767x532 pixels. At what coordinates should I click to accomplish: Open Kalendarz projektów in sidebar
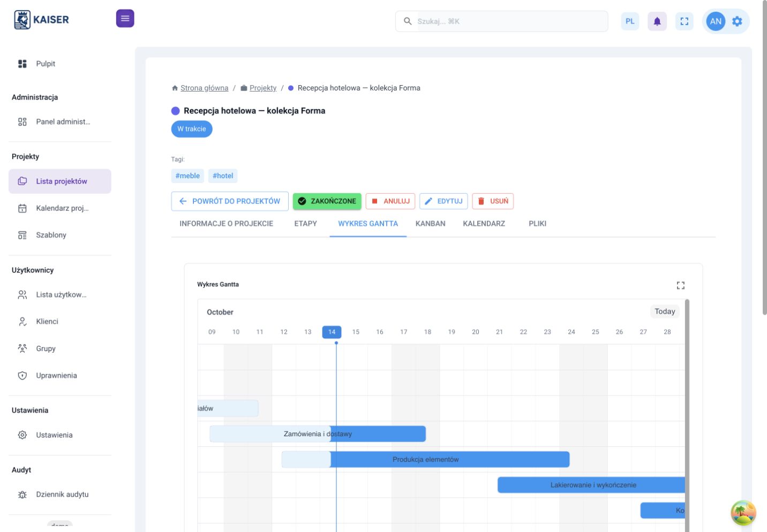(x=60, y=208)
